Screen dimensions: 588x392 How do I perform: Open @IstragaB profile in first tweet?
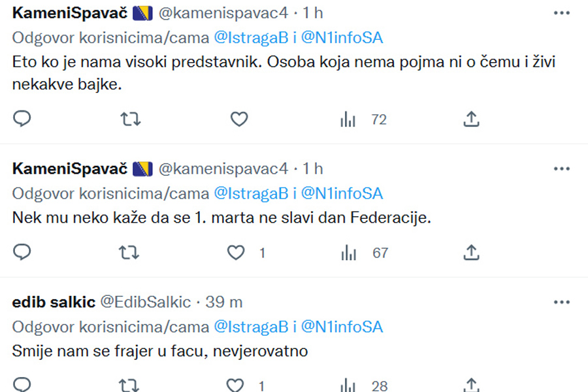click(x=251, y=37)
